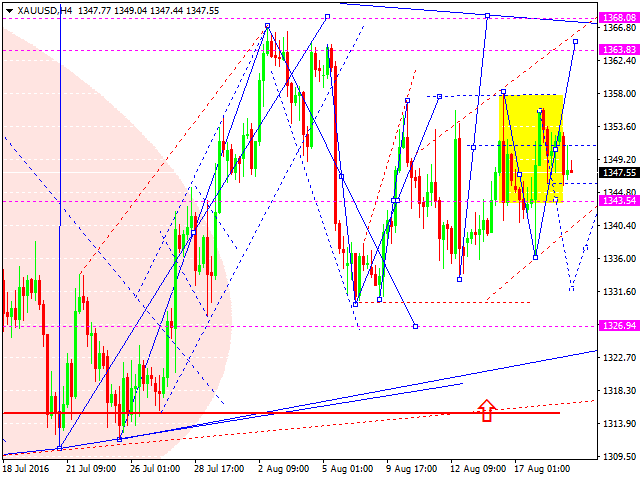Click the open price 1347.77 in header
Viewport: 640px width, 480px height.
pos(95,11)
